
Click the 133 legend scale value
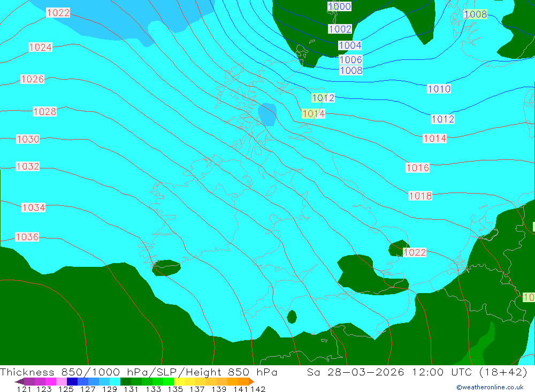[153, 389]
